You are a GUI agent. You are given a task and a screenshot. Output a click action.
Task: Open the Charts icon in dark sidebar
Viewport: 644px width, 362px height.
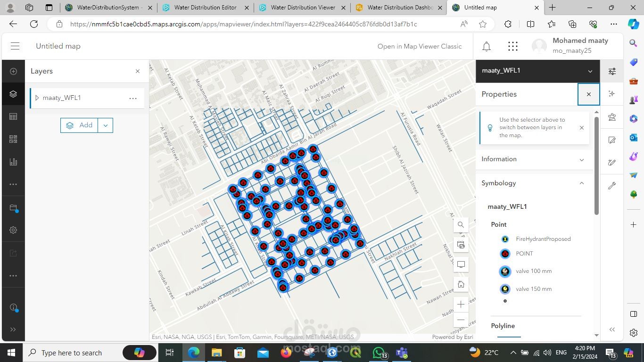pyautogui.click(x=13, y=162)
